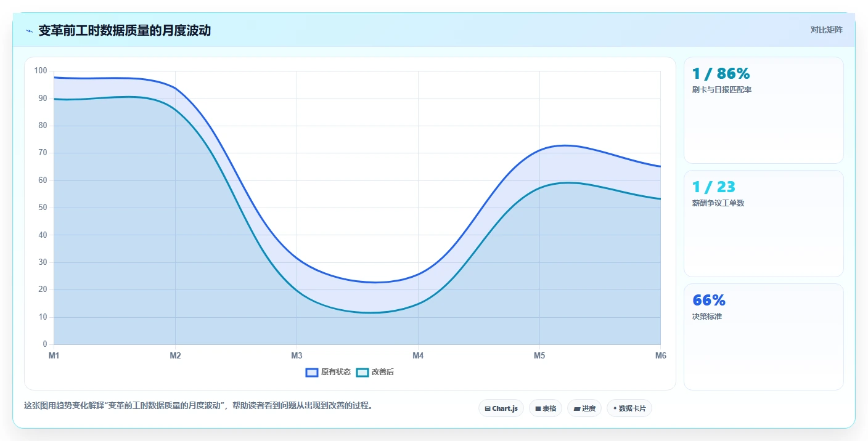Click the caption text below the chart
The width and height of the screenshot is (868, 441).
199,406
